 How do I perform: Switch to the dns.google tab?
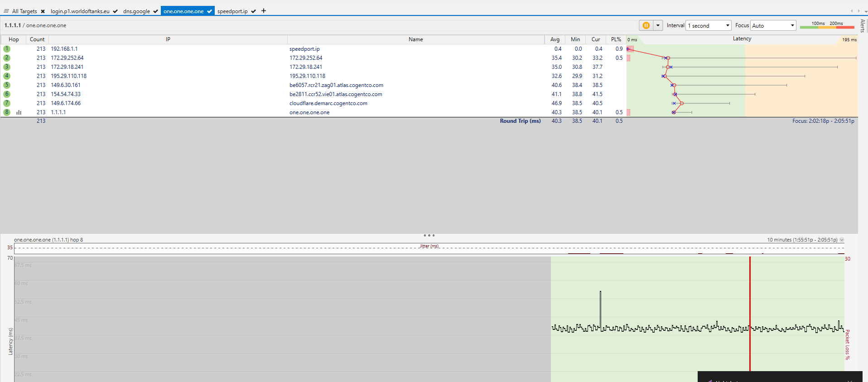click(x=136, y=11)
